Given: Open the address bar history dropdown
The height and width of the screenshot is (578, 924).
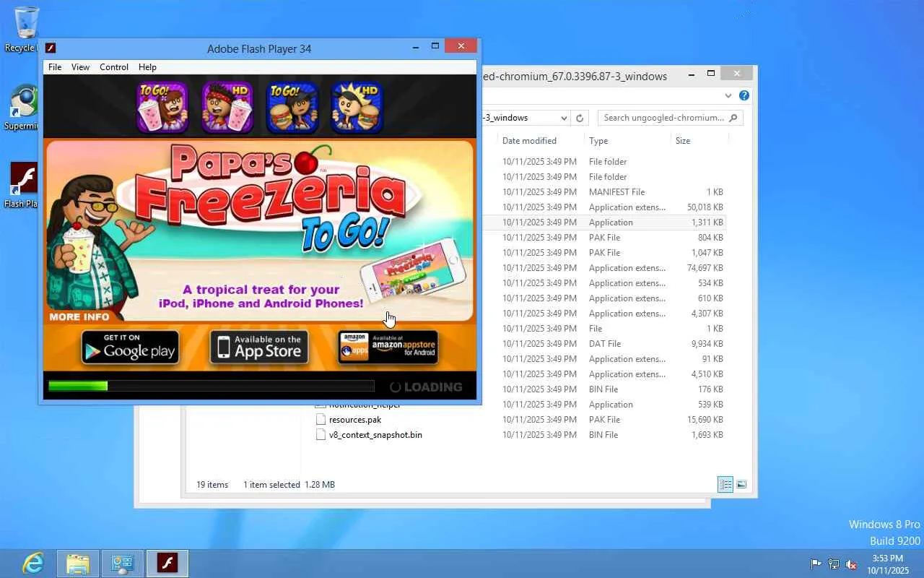Looking at the screenshot, I should (564, 118).
